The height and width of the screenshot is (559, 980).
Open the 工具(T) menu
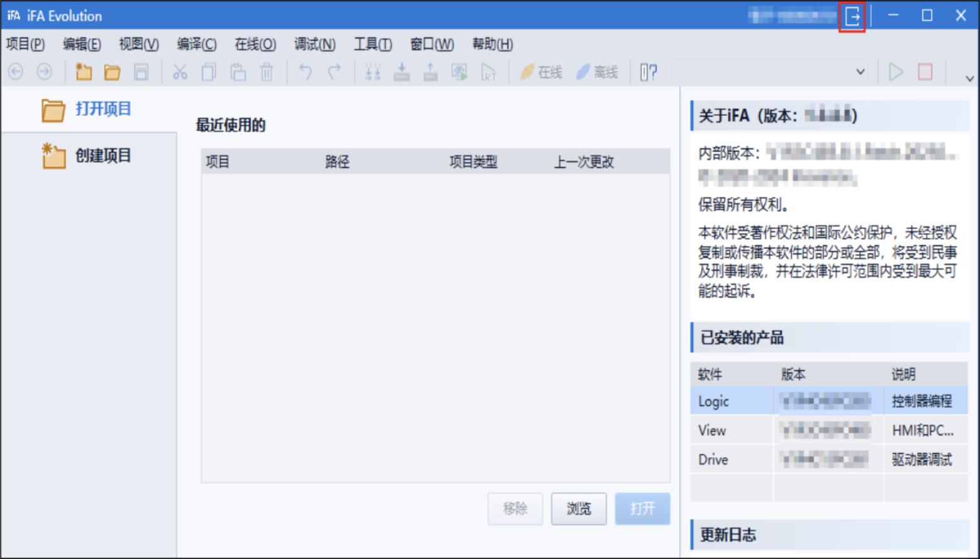point(373,44)
